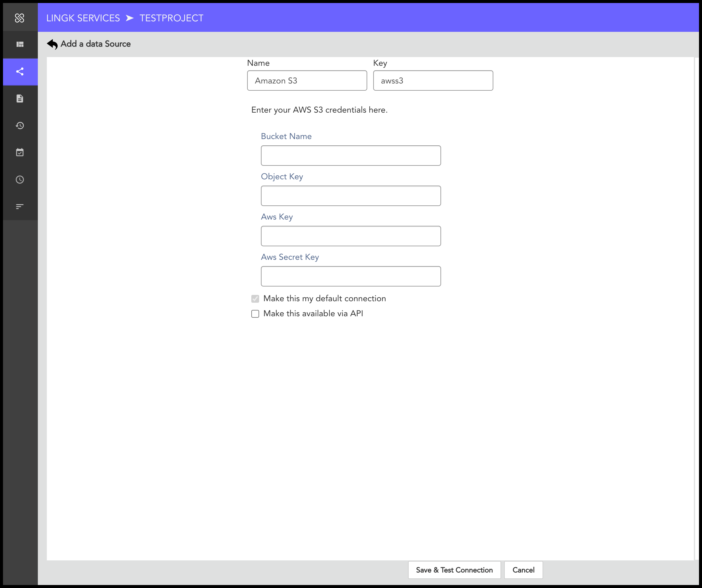Click Save & Test Connection button
Viewport: 702px width, 588px height.
coord(454,570)
